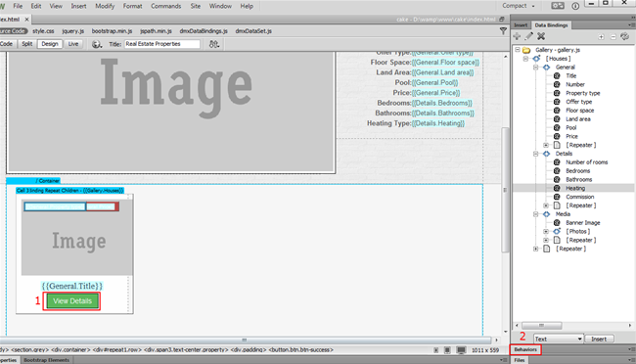
Task: Switch to the Insert panel tab
Action: (x=521, y=25)
